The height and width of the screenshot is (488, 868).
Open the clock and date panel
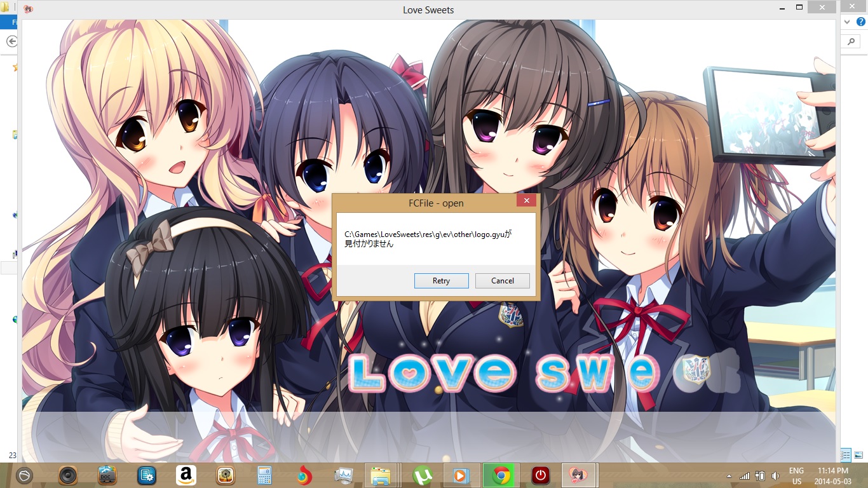click(832, 476)
